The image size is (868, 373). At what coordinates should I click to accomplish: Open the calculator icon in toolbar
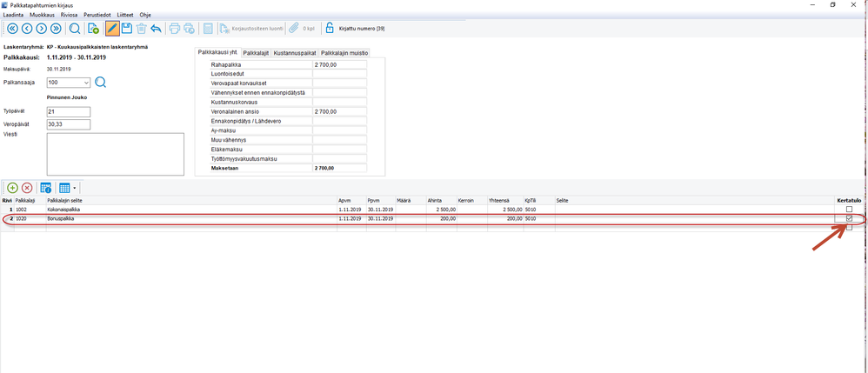208,28
